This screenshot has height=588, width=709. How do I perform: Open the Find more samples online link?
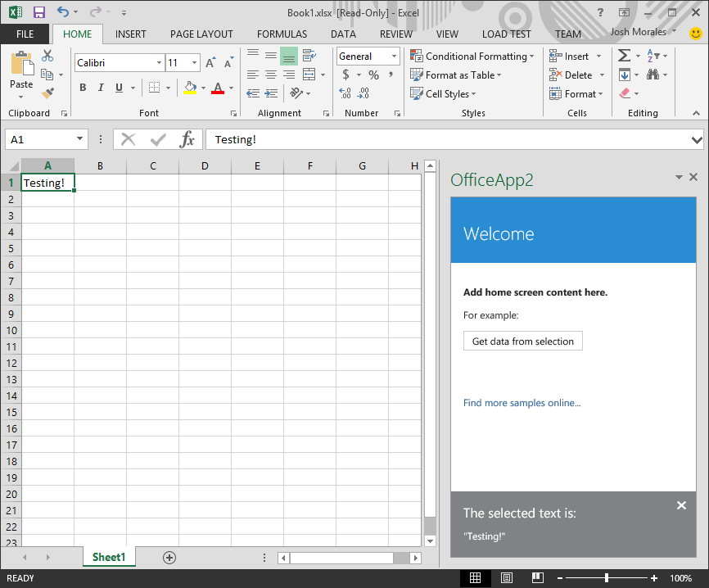coord(522,402)
